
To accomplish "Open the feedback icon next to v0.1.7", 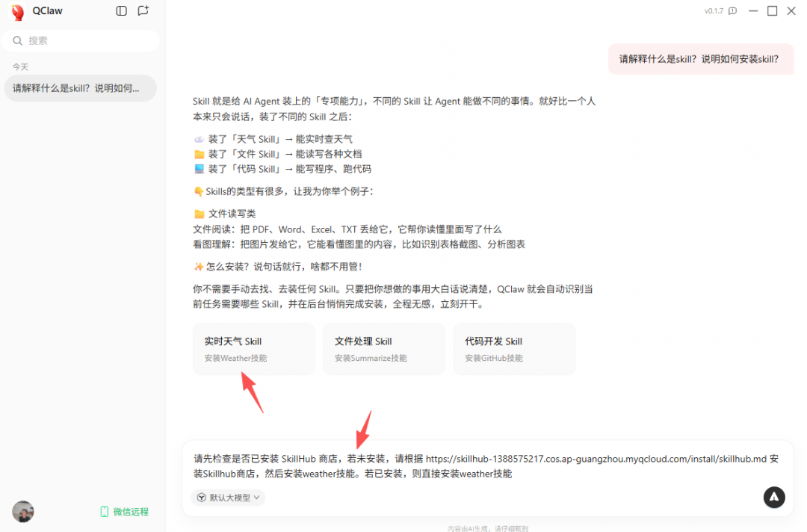I will pyautogui.click(x=733, y=10).
